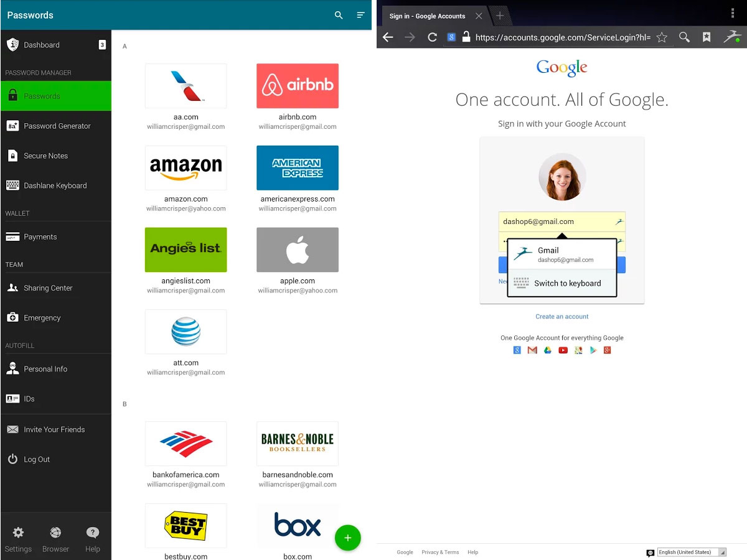This screenshot has width=747, height=560.
Task: Open the browser bookmarks icon
Action: coord(707,37)
